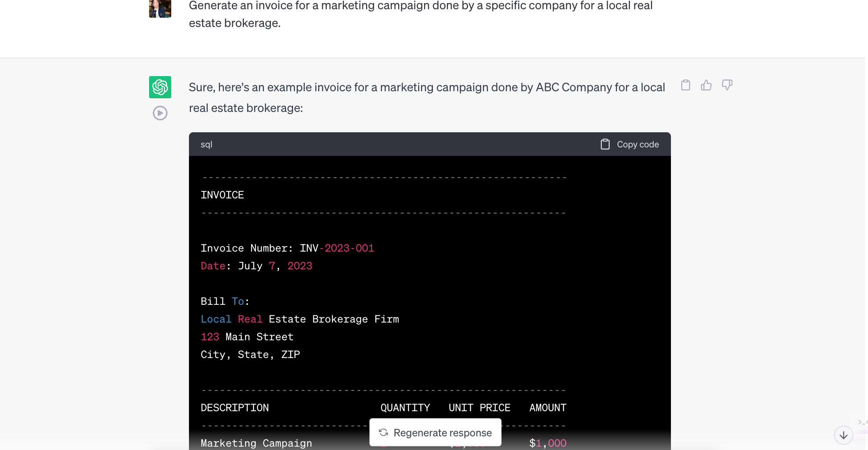Click the copy response icon
The height and width of the screenshot is (450, 868).
(686, 85)
